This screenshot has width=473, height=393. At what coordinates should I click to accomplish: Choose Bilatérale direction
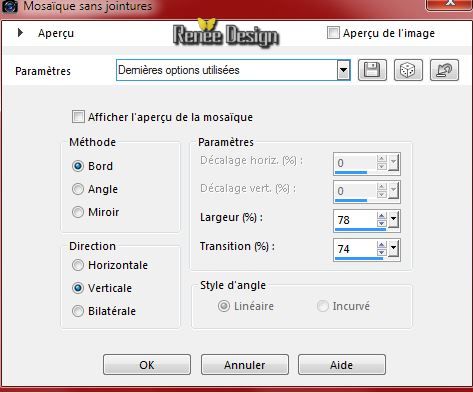point(78,311)
